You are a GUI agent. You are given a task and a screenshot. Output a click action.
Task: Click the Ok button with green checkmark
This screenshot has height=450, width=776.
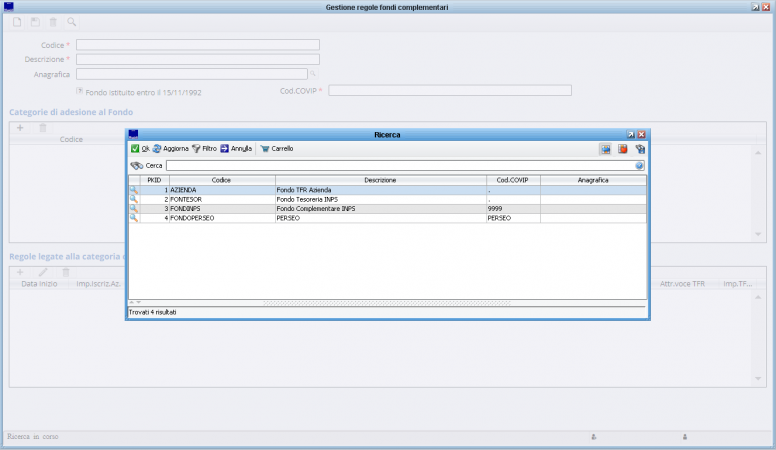pos(140,148)
